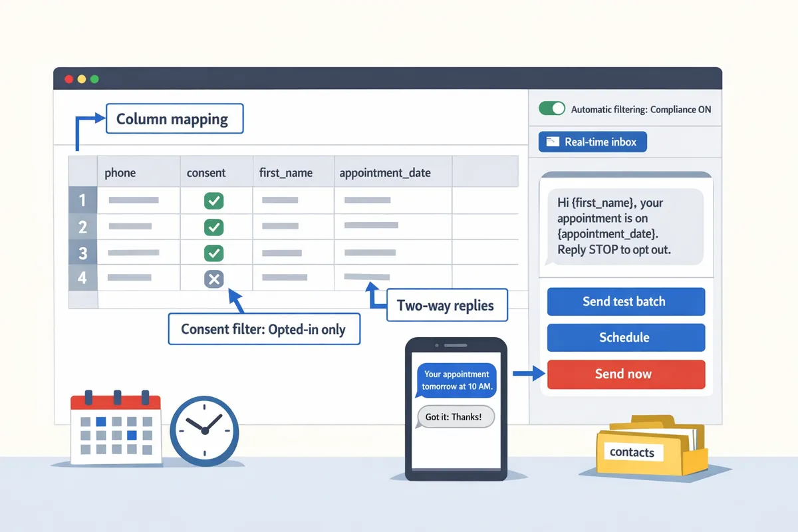Screen dimensions: 798x532
Task: Open the clock icon
Action: (x=204, y=432)
